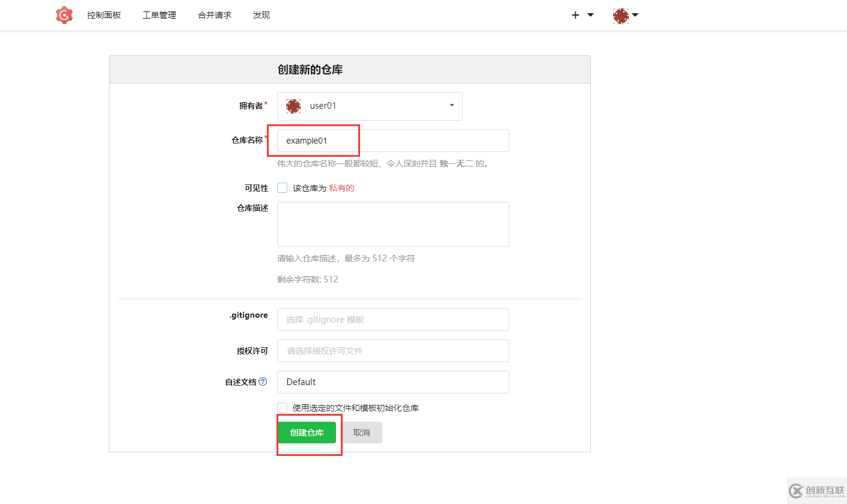Click the green 创建仓库 button
Viewport: 847px width, 504px height.
[x=307, y=433]
